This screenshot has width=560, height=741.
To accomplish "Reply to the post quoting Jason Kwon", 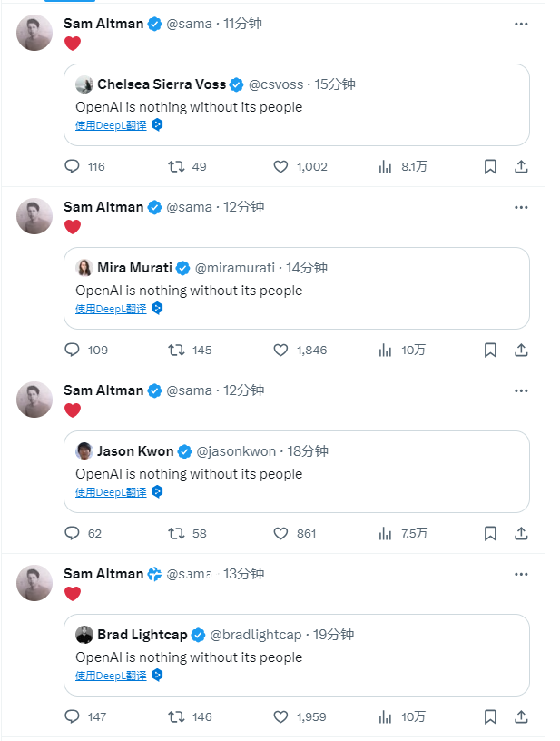I will (x=74, y=534).
